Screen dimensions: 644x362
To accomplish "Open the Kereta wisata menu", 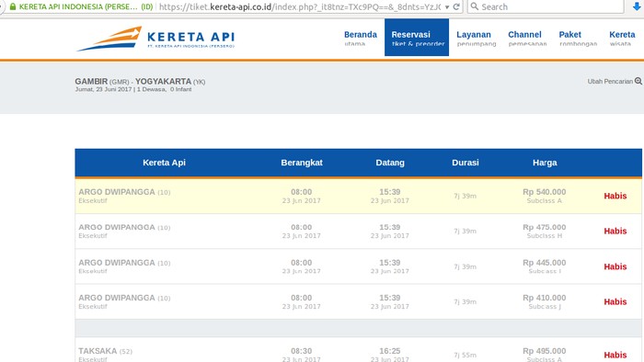I will tap(622, 38).
